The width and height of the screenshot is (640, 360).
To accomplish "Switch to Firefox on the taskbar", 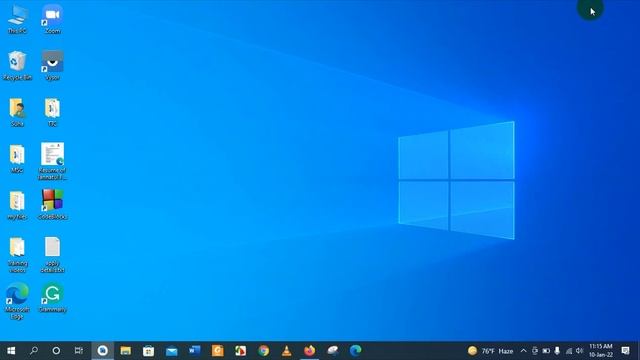I will pyautogui.click(x=310, y=351).
